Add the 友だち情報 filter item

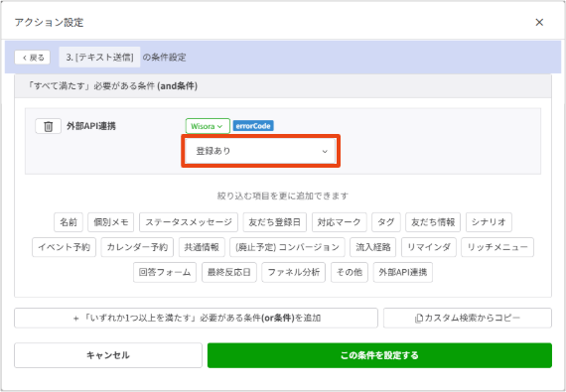pos(433,222)
